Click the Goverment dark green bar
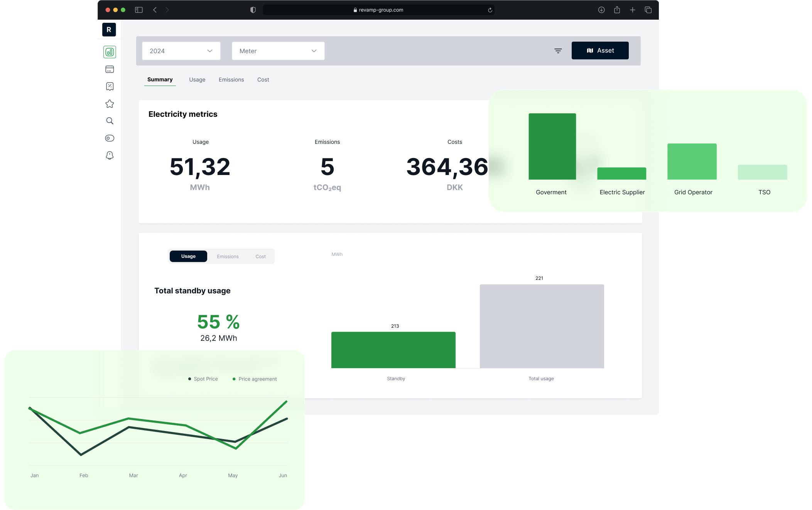812x510 pixels. (552, 146)
